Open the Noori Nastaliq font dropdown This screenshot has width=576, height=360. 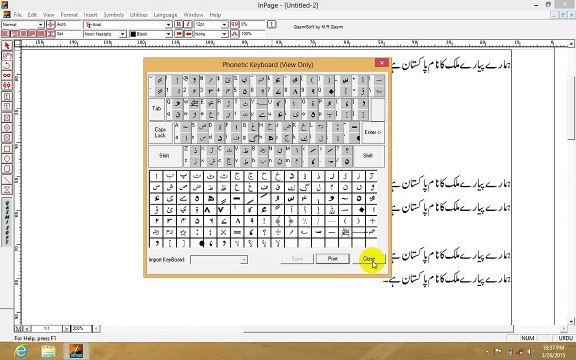point(123,34)
